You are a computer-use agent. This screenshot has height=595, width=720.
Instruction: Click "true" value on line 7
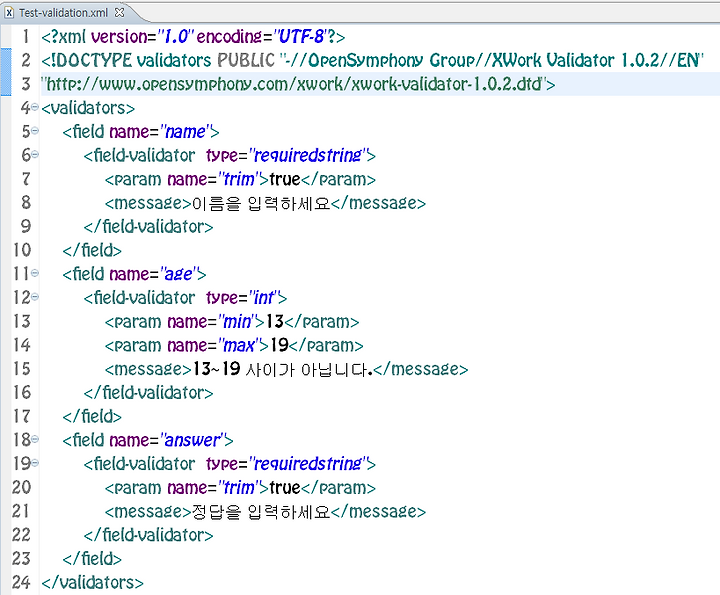click(285, 179)
